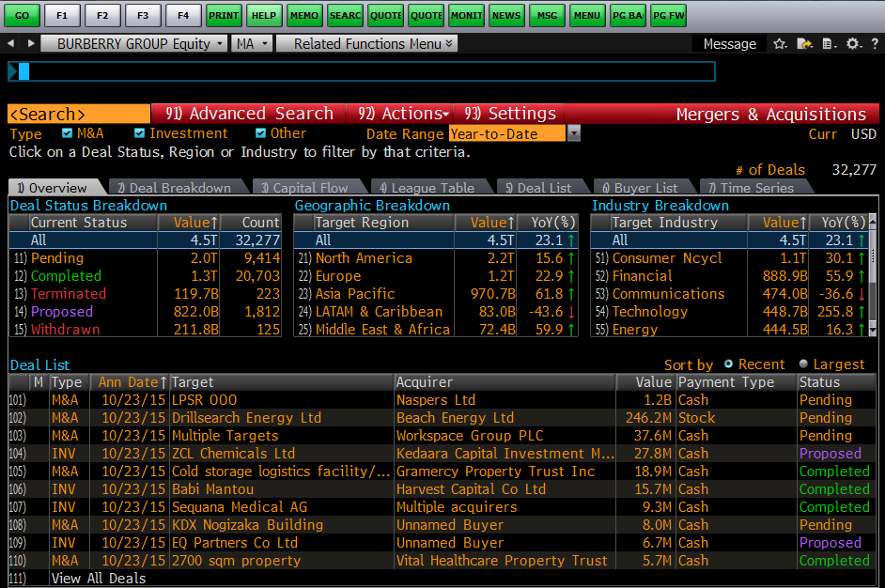885x588 pixels.
Task: Select the Largest sort radio button
Action: pos(803,364)
